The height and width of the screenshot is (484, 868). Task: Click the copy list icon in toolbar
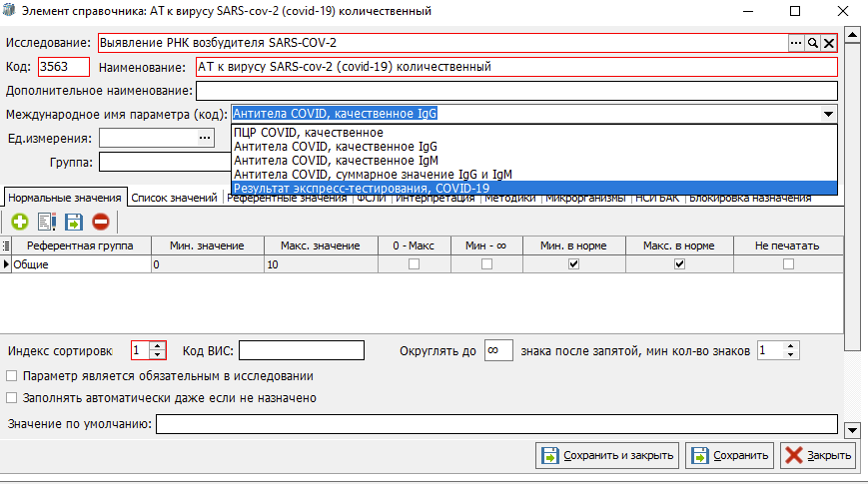pos(46,223)
